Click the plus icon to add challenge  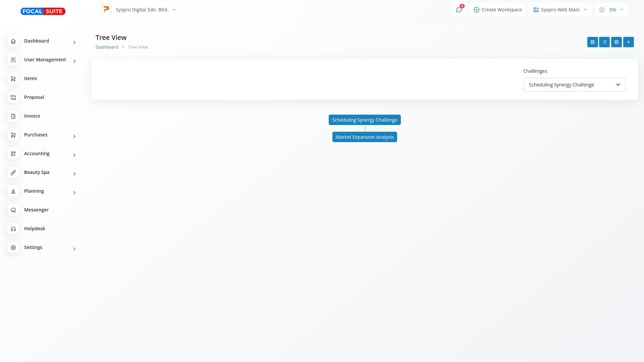(x=629, y=42)
